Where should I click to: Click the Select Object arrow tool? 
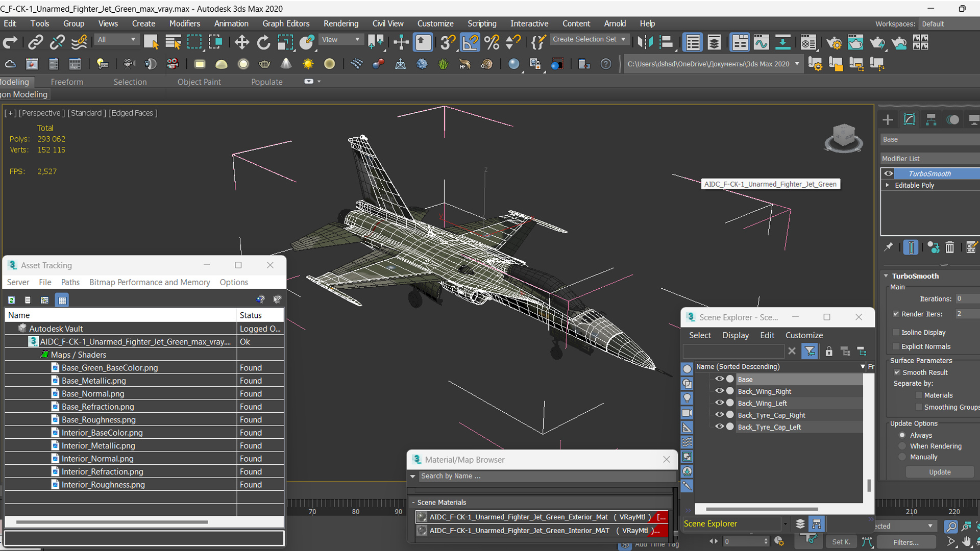(151, 42)
